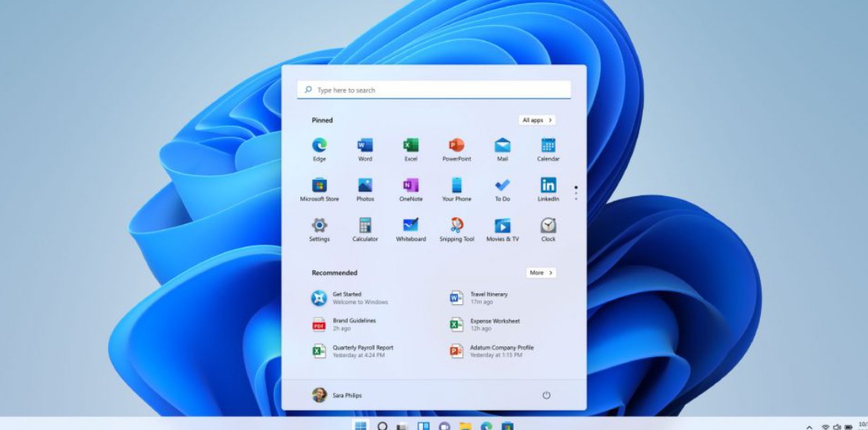Open the LinkedIn app icon
Viewport: 868px width, 430px height.
[x=548, y=186]
